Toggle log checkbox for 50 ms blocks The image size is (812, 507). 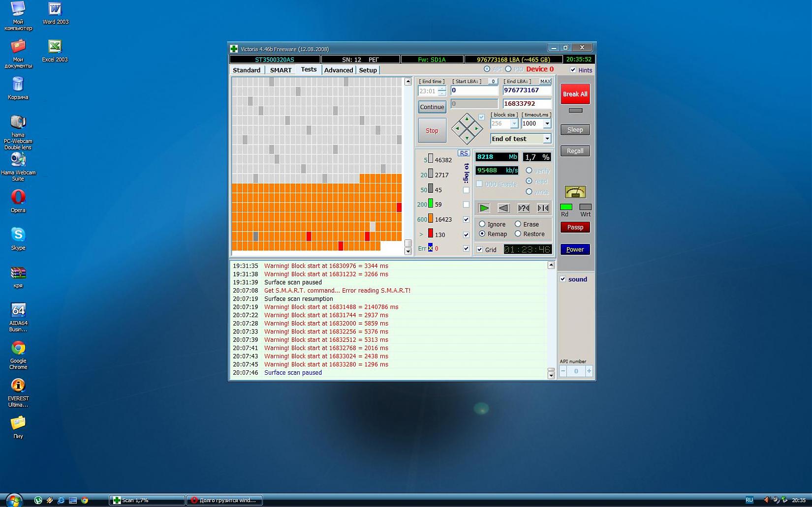(466, 190)
